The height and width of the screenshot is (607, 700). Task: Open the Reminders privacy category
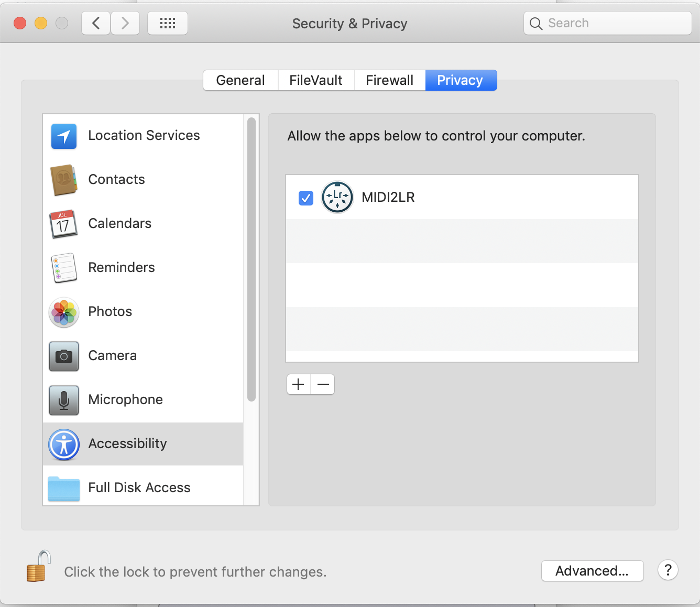[x=121, y=267]
